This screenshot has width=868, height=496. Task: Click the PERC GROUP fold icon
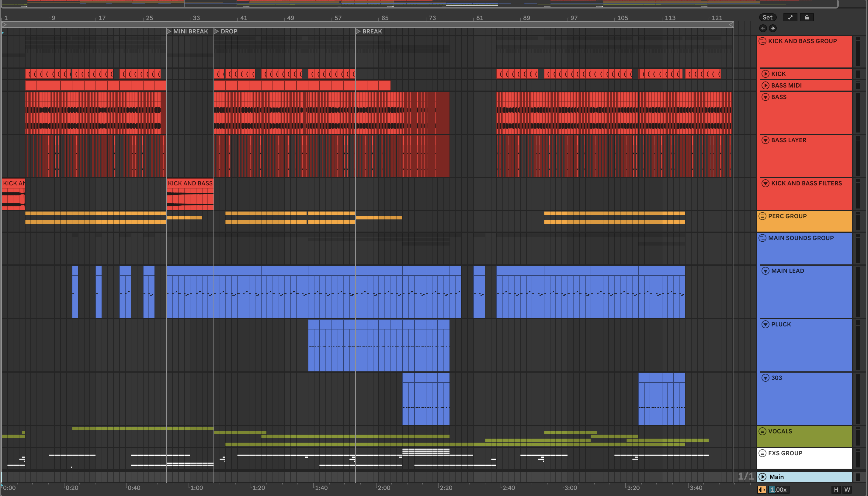(x=762, y=216)
